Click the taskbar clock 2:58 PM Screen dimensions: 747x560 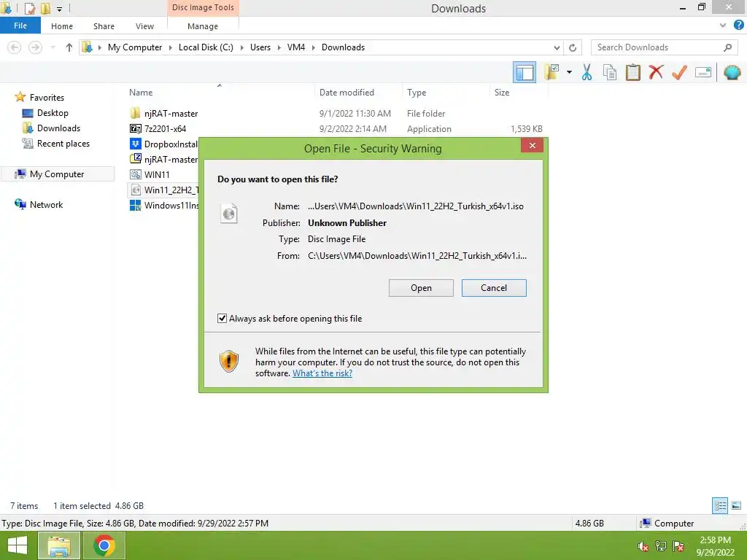[715, 545]
